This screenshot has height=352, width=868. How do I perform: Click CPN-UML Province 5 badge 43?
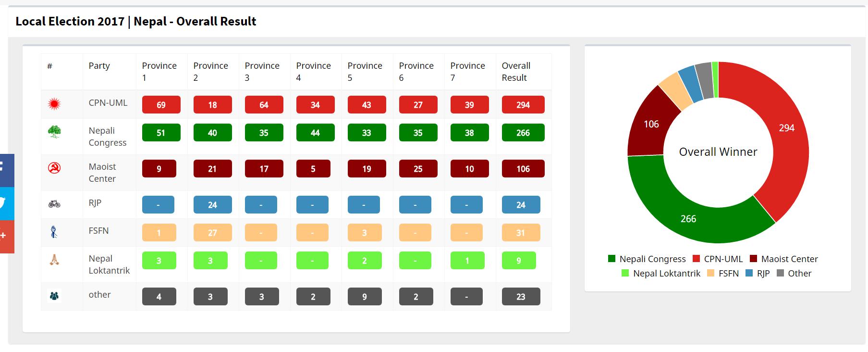367,105
